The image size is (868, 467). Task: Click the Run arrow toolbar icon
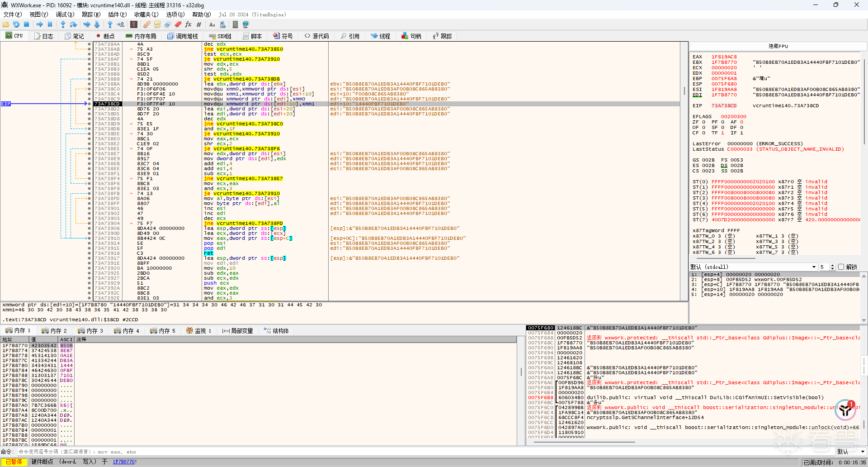tap(40, 24)
